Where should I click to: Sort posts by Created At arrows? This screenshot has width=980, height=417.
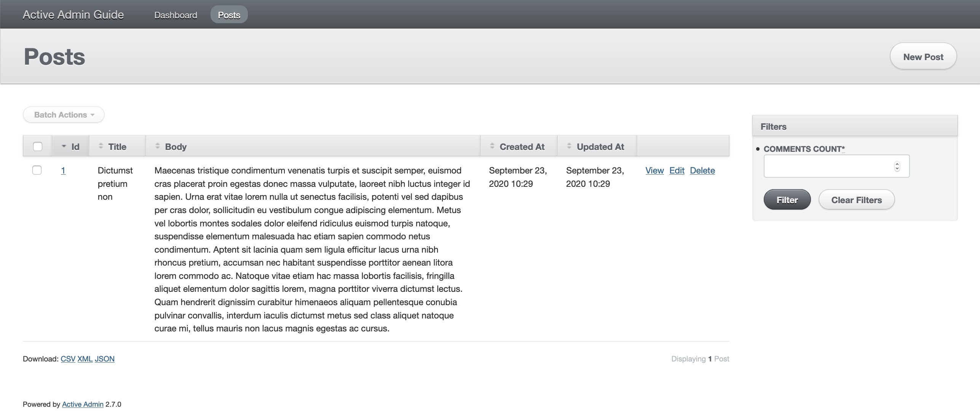pos(492,146)
